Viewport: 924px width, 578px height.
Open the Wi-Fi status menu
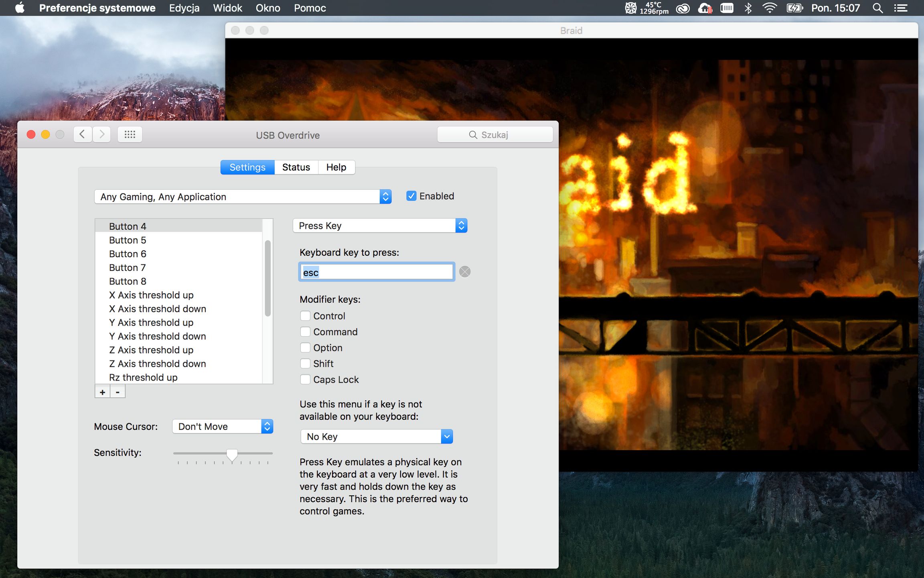(x=769, y=8)
